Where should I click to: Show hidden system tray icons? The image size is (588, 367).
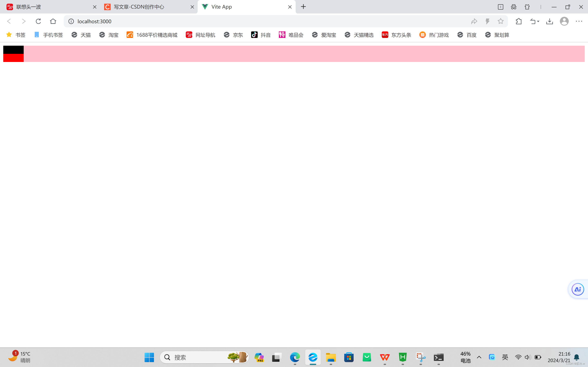point(479,357)
